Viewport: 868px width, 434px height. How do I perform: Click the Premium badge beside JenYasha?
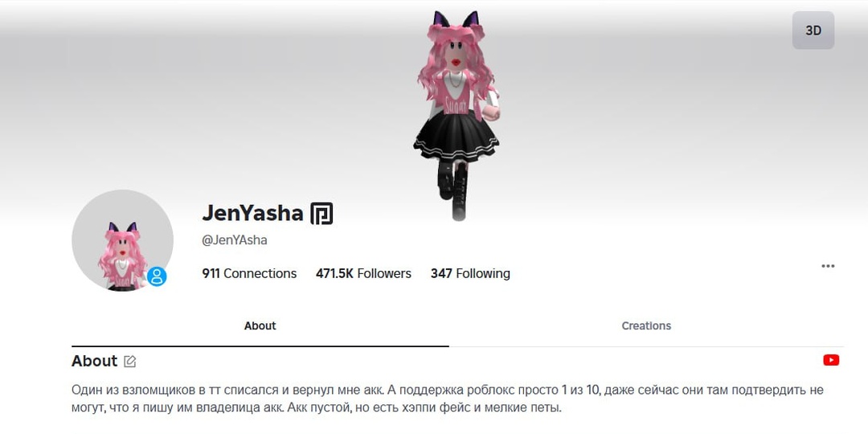(x=321, y=213)
